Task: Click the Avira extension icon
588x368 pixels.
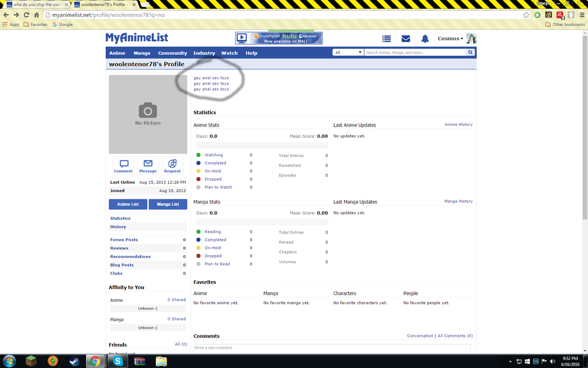Action: (559, 15)
